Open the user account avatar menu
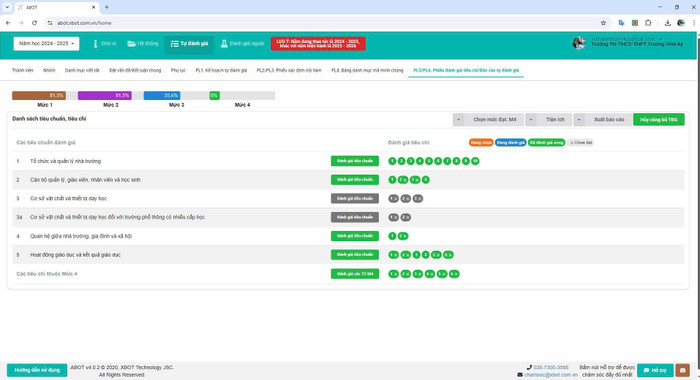The width and height of the screenshot is (700, 380). [579, 43]
